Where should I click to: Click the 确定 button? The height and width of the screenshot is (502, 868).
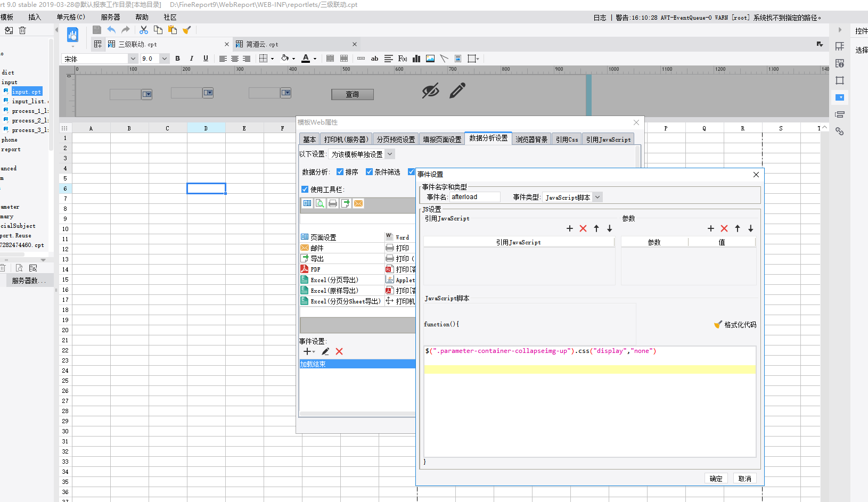point(716,479)
